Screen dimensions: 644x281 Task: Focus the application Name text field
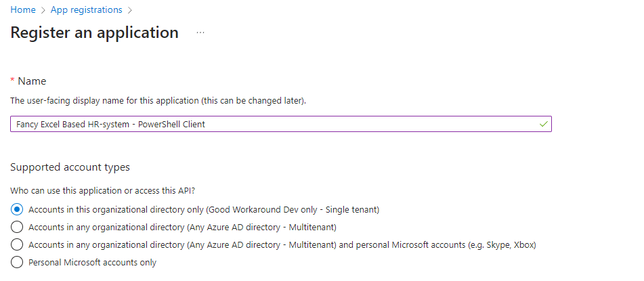(x=271, y=124)
